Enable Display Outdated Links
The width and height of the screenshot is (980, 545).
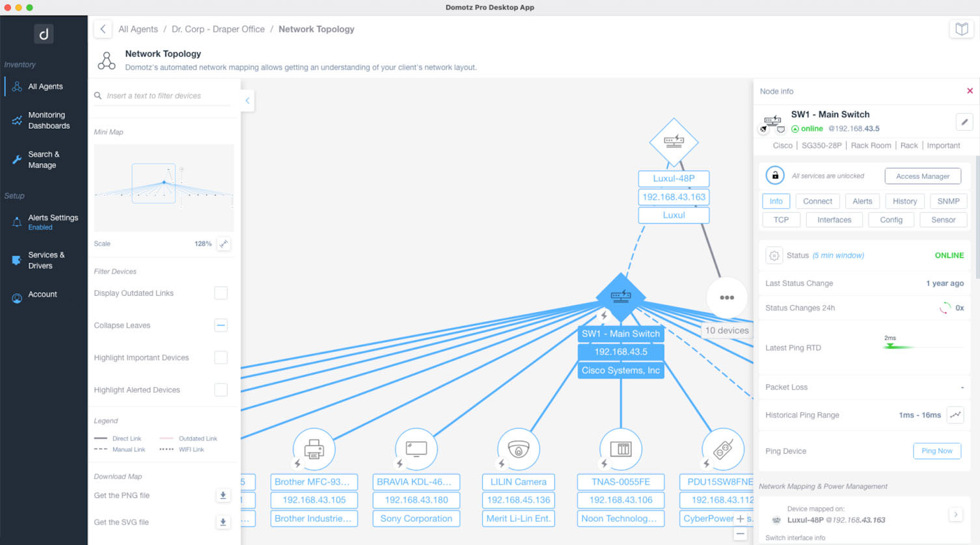point(221,293)
